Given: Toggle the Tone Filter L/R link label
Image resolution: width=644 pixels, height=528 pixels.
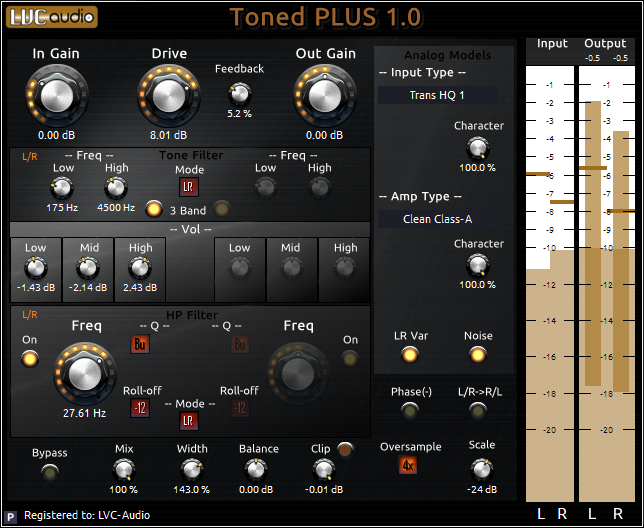Looking at the screenshot, I should [30, 157].
